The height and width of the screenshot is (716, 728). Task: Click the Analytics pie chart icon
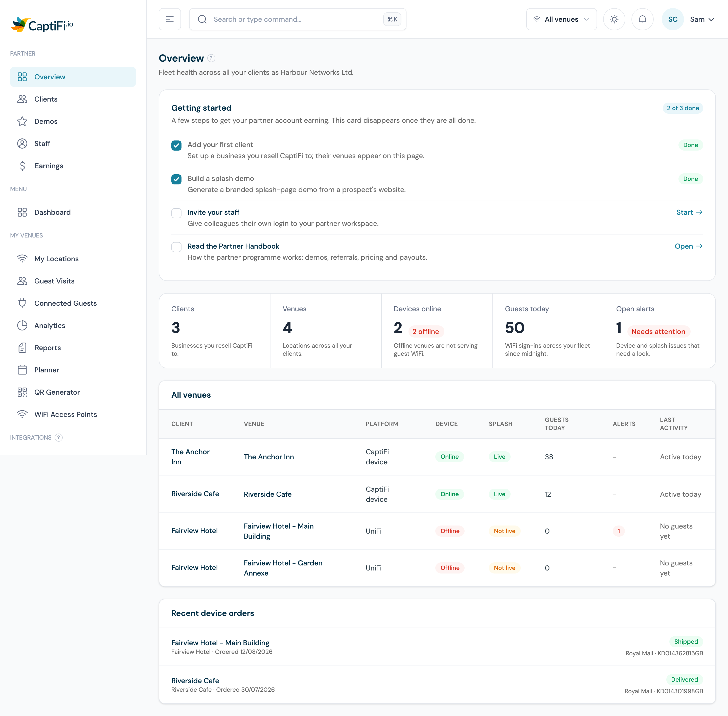coord(22,325)
